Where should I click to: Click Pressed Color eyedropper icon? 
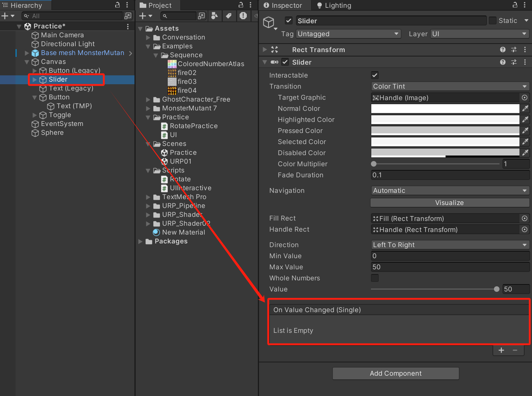(525, 131)
